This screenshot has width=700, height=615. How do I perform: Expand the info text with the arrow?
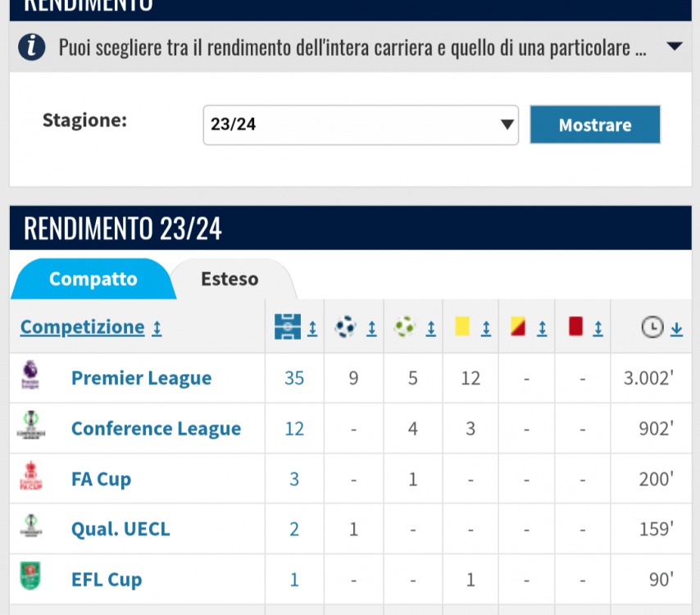[674, 46]
